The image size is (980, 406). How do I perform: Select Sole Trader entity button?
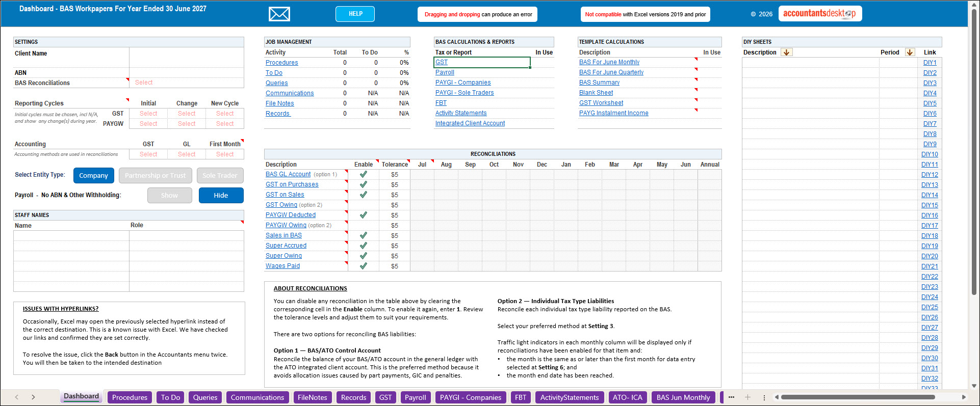220,175
